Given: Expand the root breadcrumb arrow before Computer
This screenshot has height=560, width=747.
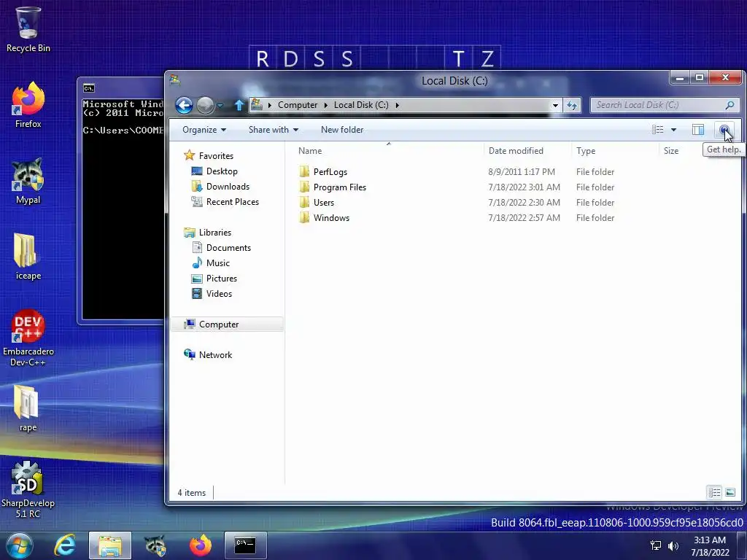Looking at the screenshot, I should 270,105.
